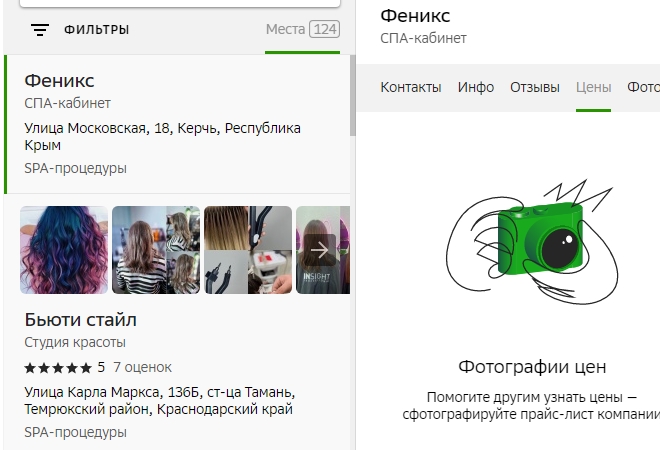The image size is (660, 450).
Task: Open the 7 оценок ratings link
Action: 142,367
